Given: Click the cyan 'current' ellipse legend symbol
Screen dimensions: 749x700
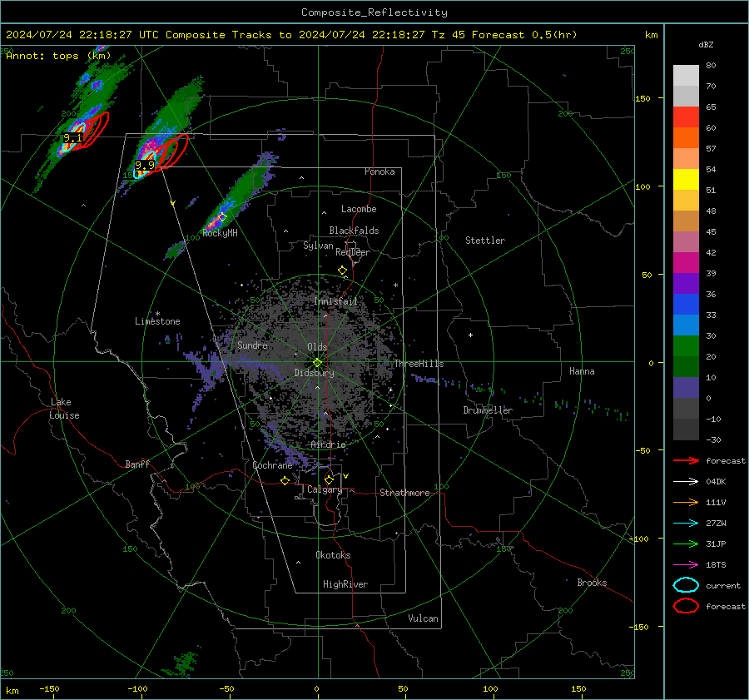Looking at the screenshot, I should click(686, 585).
